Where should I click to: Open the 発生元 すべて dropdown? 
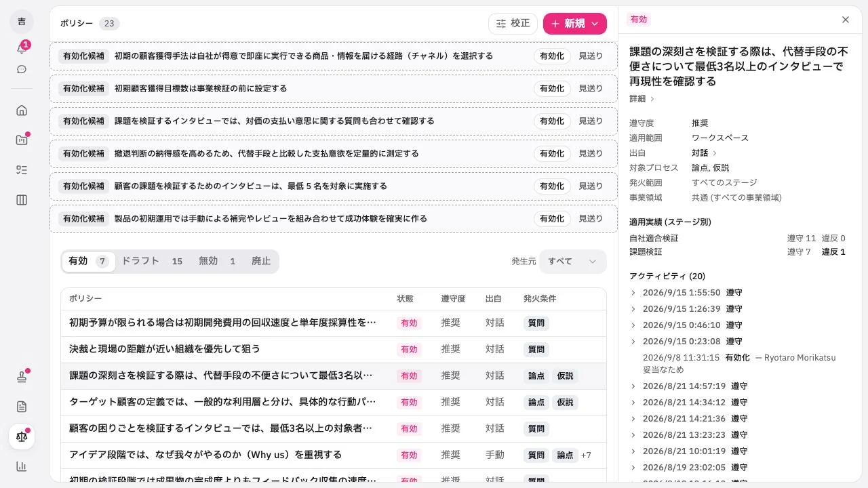(x=573, y=262)
